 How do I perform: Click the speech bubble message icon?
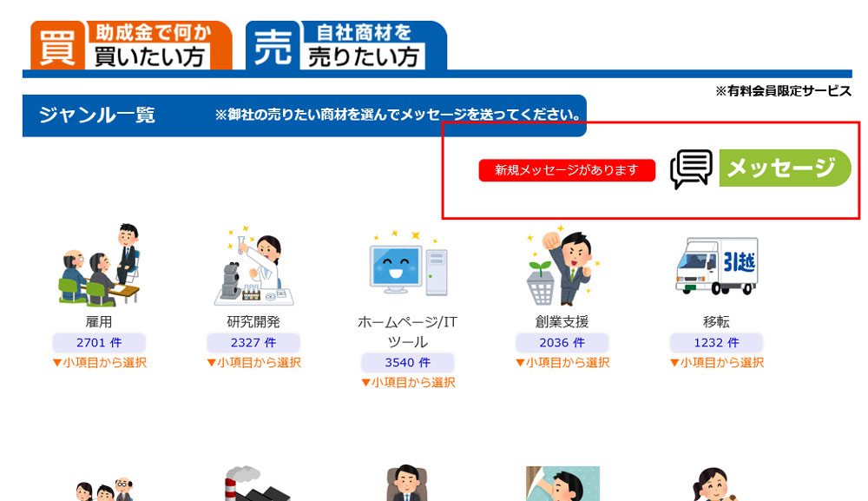(691, 168)
